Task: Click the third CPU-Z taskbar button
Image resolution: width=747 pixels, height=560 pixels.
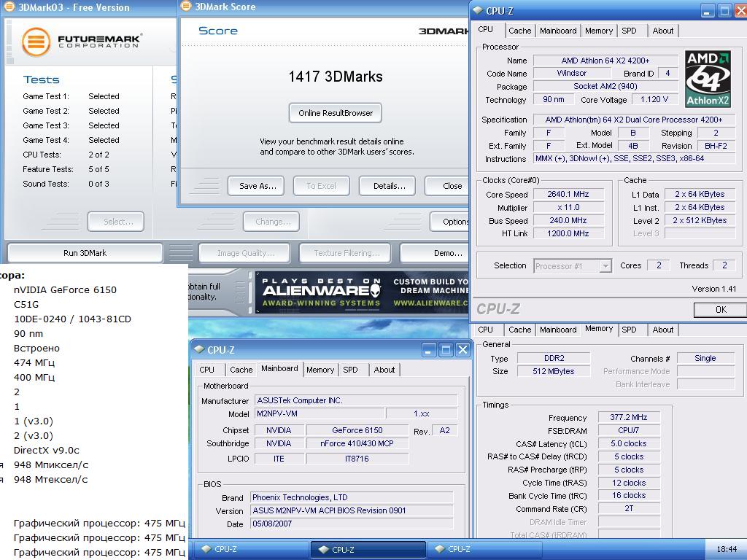Action: 484,549
